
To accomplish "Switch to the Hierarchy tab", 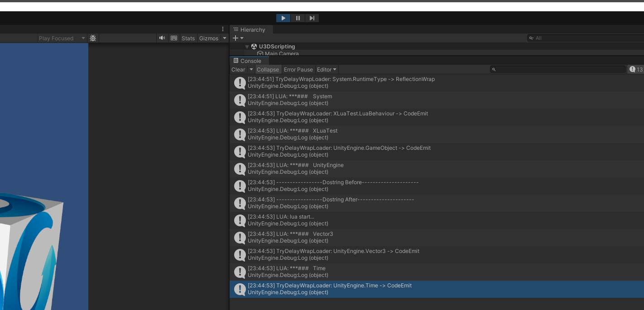I will click(x=251, y=29).
